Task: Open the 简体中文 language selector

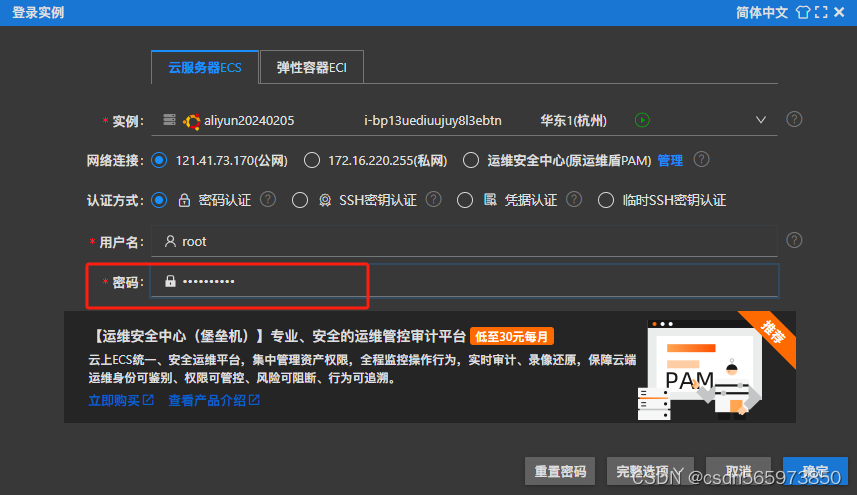Action: [x=761, y=13]
